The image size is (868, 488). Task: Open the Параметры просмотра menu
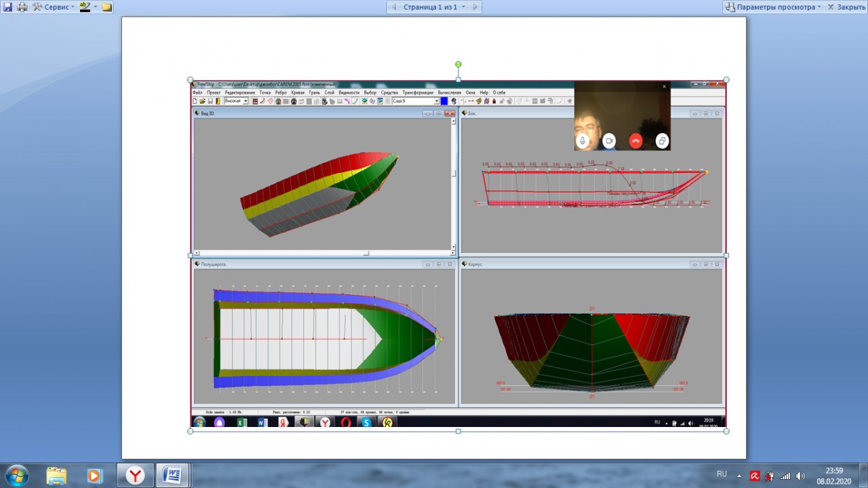(773, 7)
